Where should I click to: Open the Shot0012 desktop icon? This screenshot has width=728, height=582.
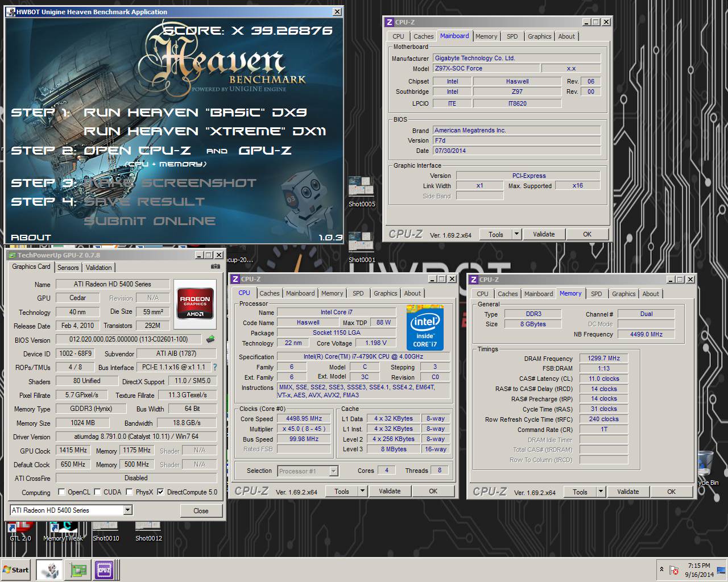click(148, 531)
